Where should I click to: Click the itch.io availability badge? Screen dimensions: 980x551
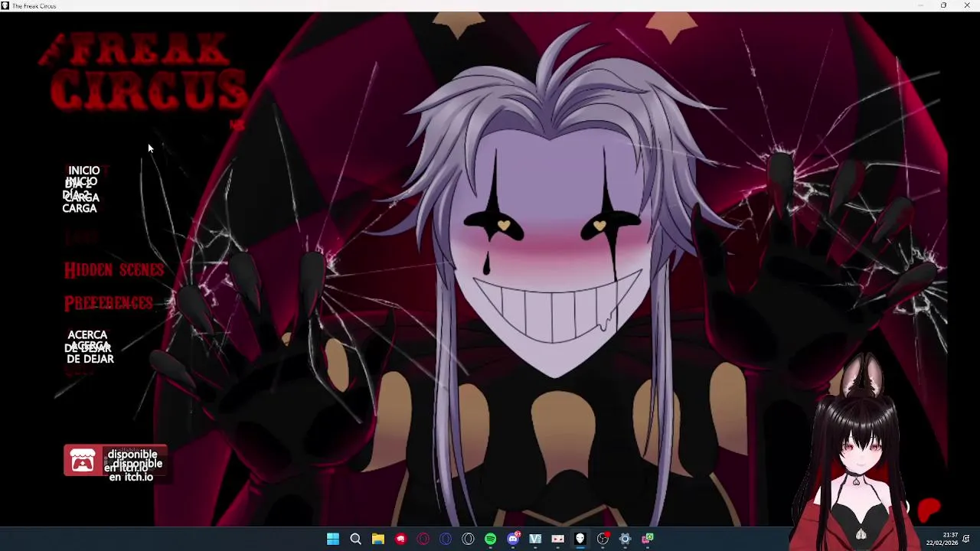(x=115, y=461)
